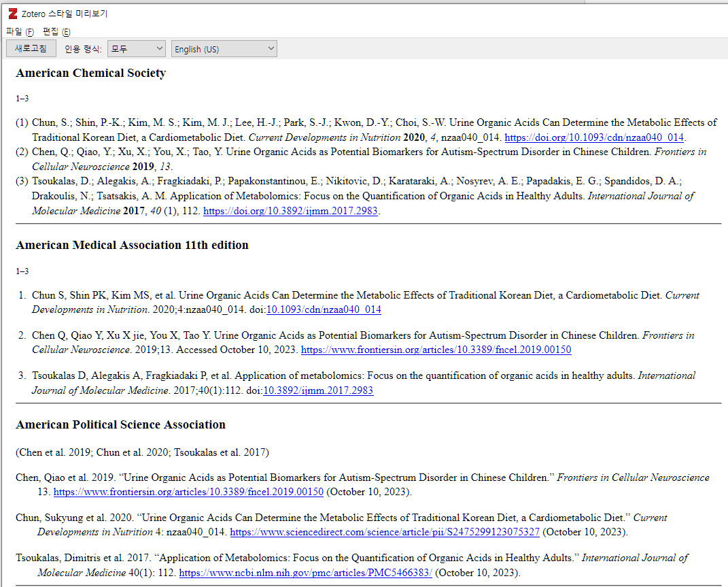
Task: Click the ACS reference starting with Tsoukalas, D.; Alegakis
Action: (x=356, y=196)
